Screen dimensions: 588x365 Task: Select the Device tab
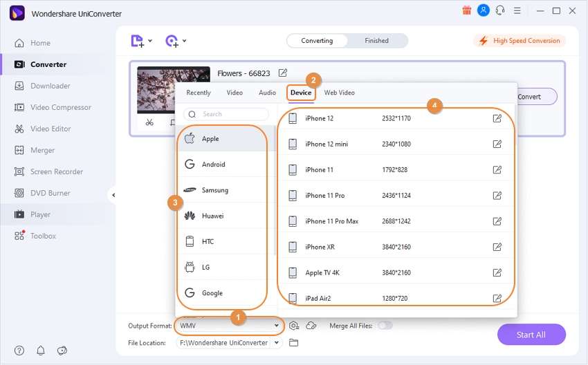pyautogui.click(x=301, y=93)
